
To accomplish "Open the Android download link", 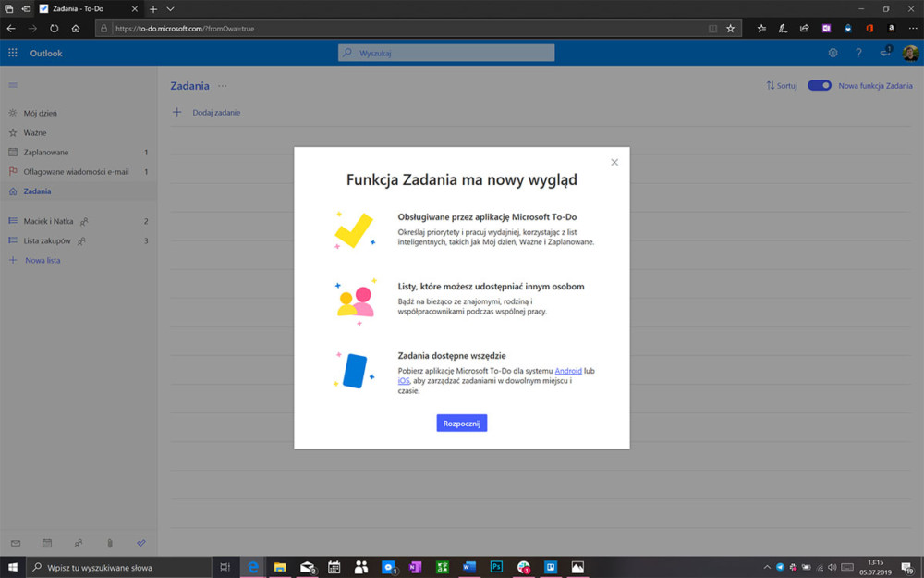I will [x=568, y=371].
